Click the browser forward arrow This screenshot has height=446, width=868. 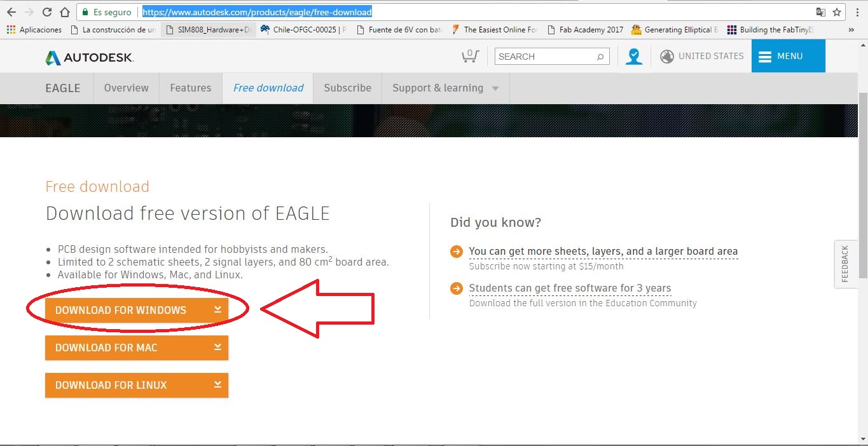(x=29, y=12)
